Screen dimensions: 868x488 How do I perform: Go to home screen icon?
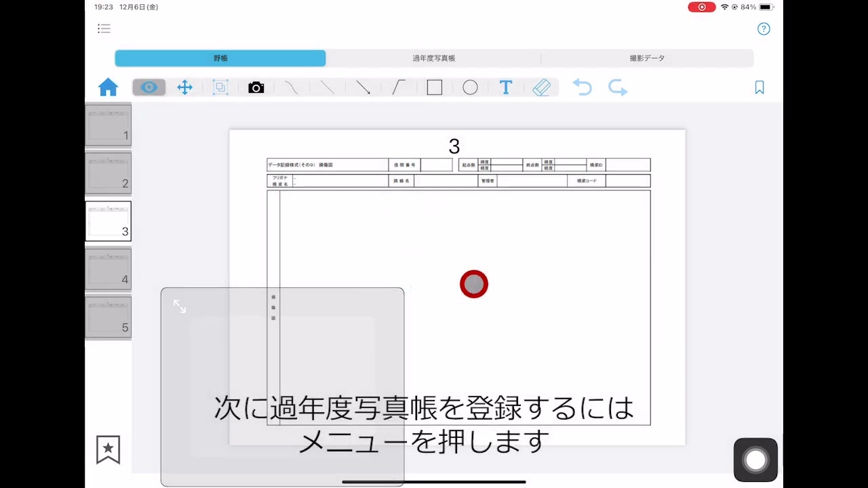[108, 87]
